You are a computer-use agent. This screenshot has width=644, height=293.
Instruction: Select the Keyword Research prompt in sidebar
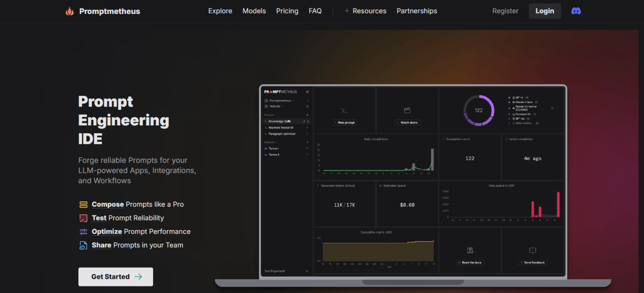281,128
